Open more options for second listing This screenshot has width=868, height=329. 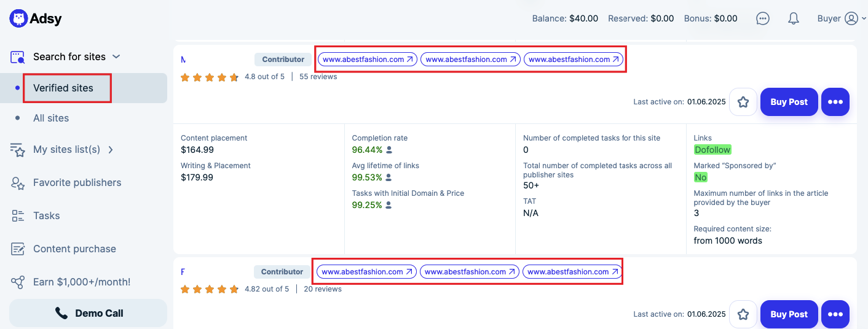835,314
